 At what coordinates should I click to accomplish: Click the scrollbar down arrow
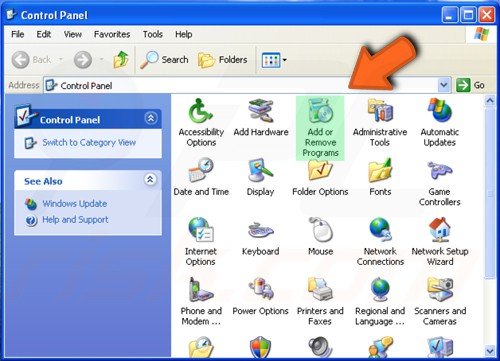490,351
